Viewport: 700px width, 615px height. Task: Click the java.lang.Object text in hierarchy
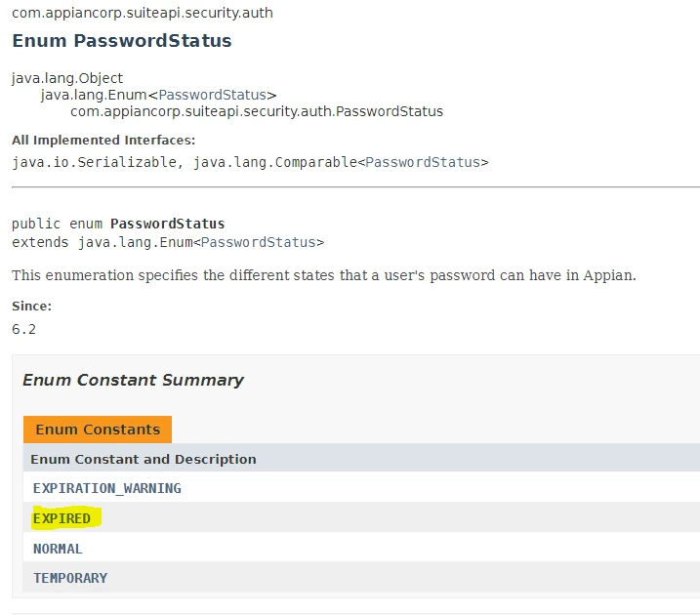(x=67, y=78)
